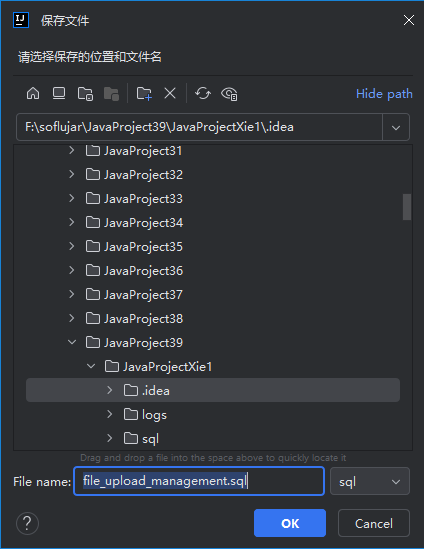Click the Hide path link
Viewport: 424px width, 549px height.
point(384,94)
